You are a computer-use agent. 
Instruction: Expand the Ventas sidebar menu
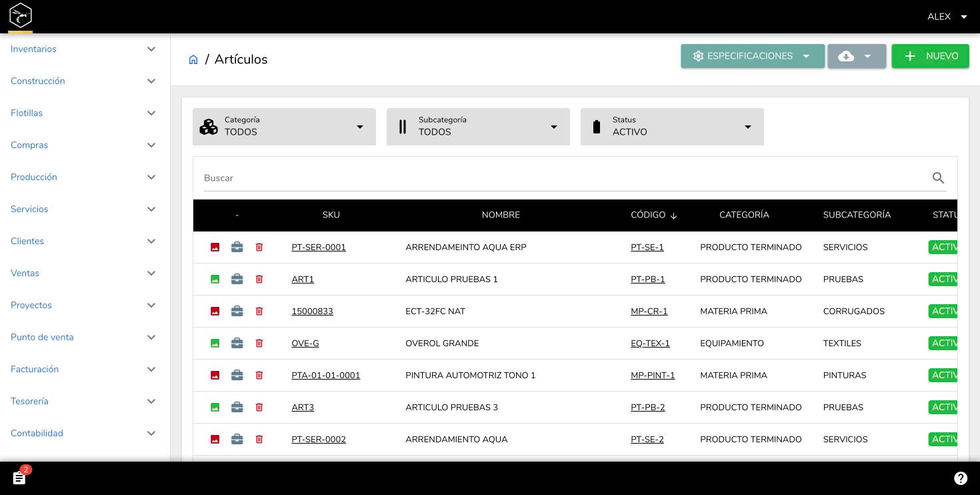tap(85, 274)
